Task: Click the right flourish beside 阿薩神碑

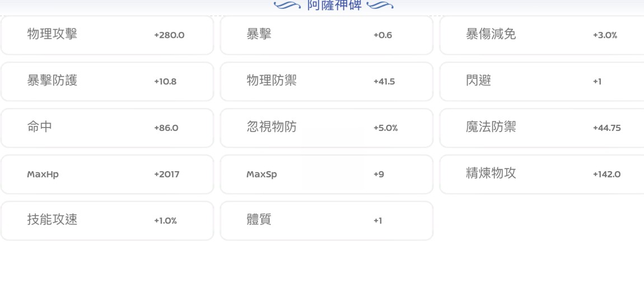Action: pyautogui.click(x=380, y=6)
